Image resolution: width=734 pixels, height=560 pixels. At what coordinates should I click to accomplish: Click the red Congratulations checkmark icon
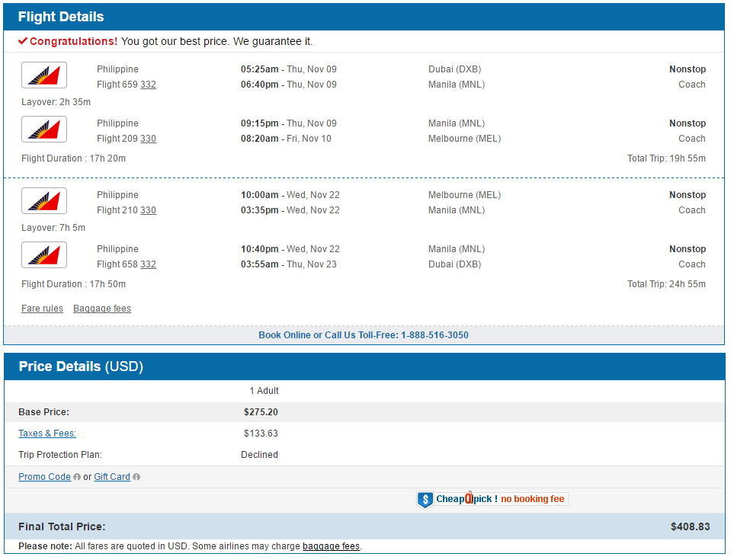tap(23, 41)
